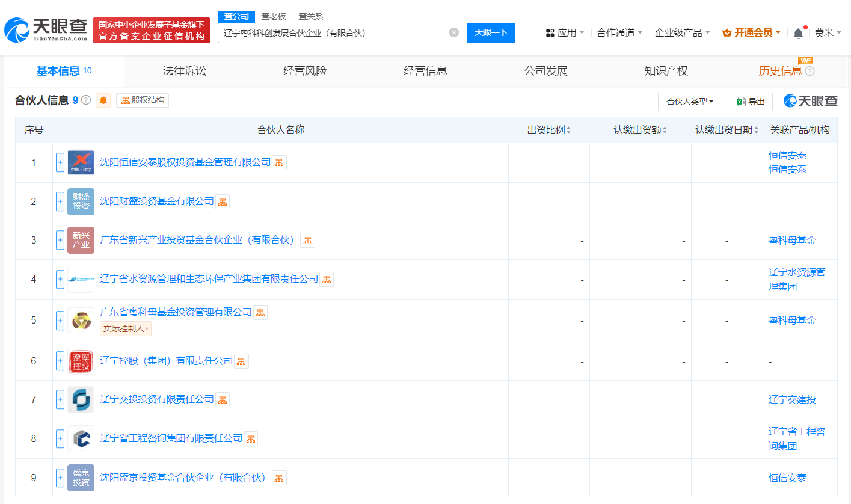Screen dimensions: 851x504
Task: Expand row 2 沈阳财盛投资基金 details
Action: coord(60,201)
